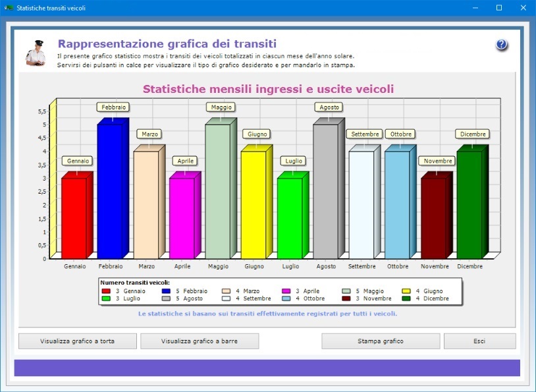Click the Luglio label above its bar
536x392 pixels.
[x=294, y=161]
